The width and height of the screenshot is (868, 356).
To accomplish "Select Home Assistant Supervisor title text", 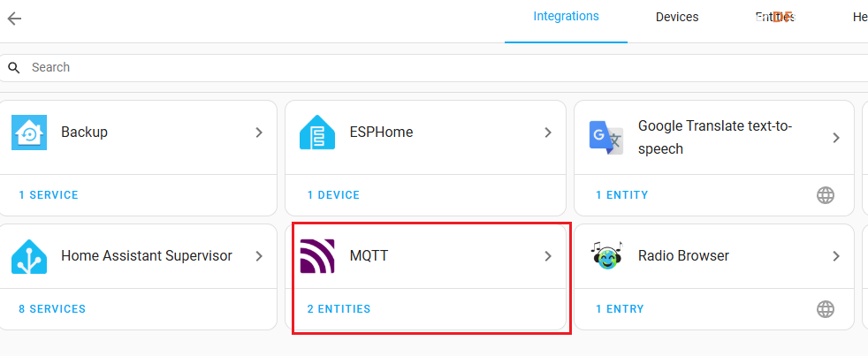I will pyautogui.click(x=147, y=256).
